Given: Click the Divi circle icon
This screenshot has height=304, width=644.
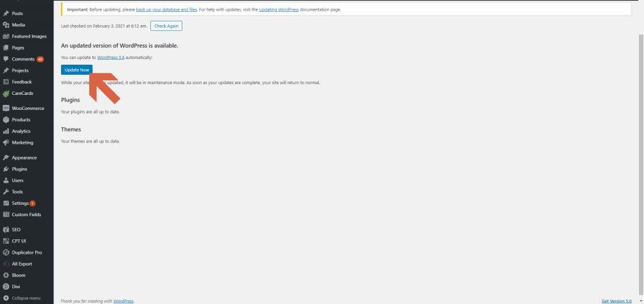Looking at the screenshot, I should 6,287.
